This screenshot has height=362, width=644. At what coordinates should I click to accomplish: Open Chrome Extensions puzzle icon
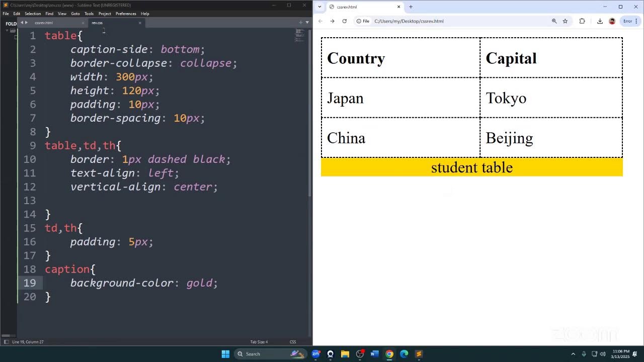582,21
